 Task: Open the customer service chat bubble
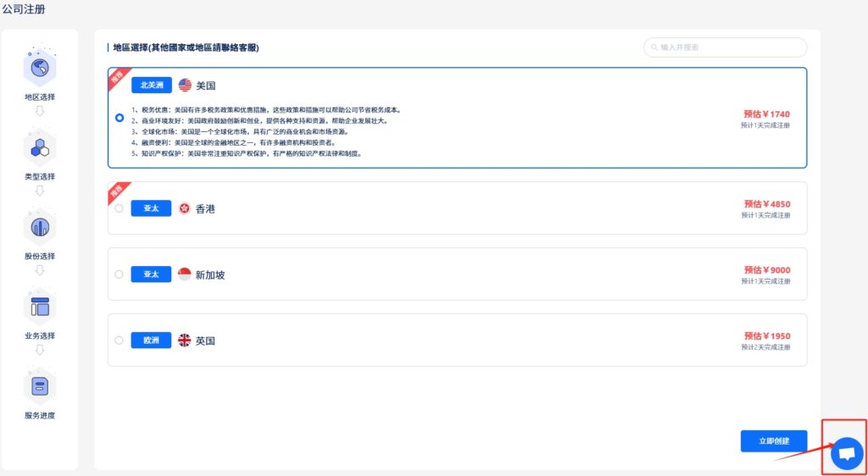[x=847, y=453]
